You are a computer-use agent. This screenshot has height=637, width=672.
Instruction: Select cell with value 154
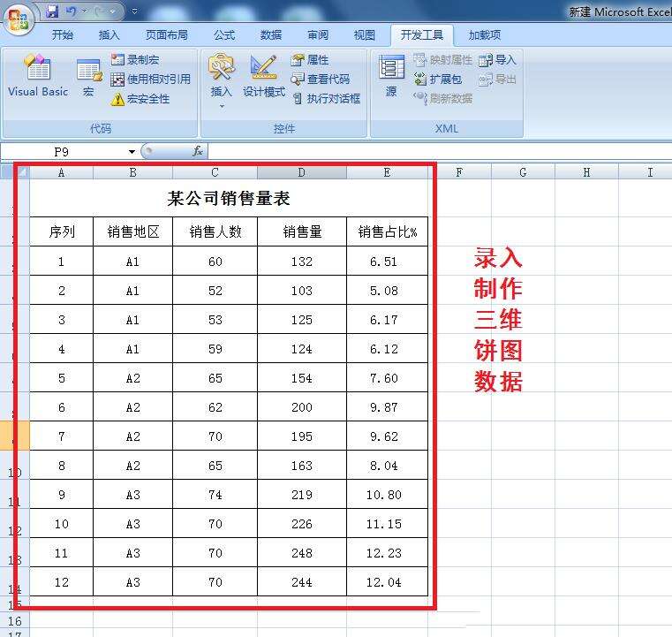coord(302,377)
